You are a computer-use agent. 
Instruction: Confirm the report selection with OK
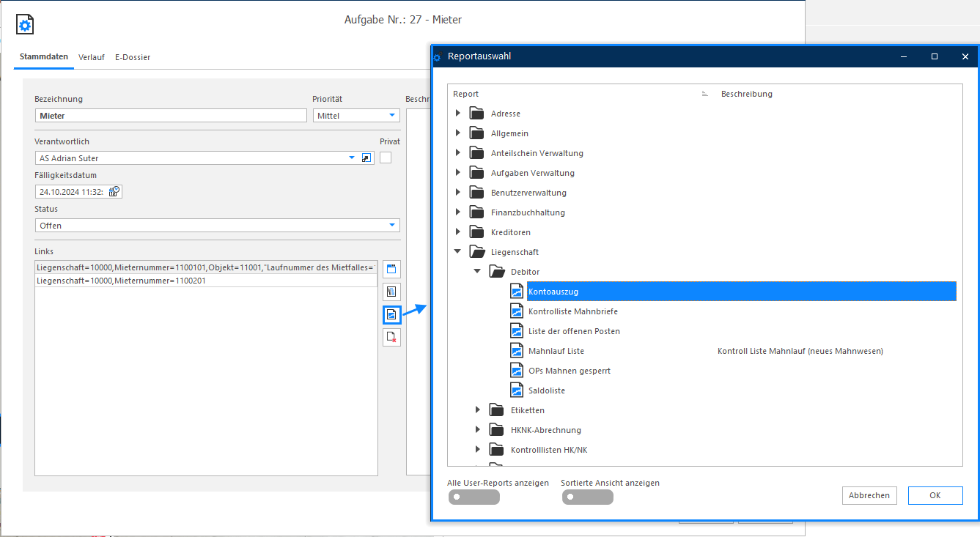[x=935, y=495]
